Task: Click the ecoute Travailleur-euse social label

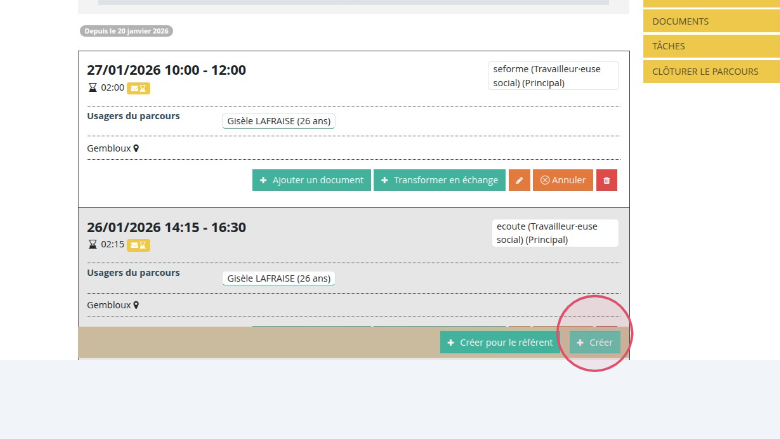Action: click(x=555, y=233)
